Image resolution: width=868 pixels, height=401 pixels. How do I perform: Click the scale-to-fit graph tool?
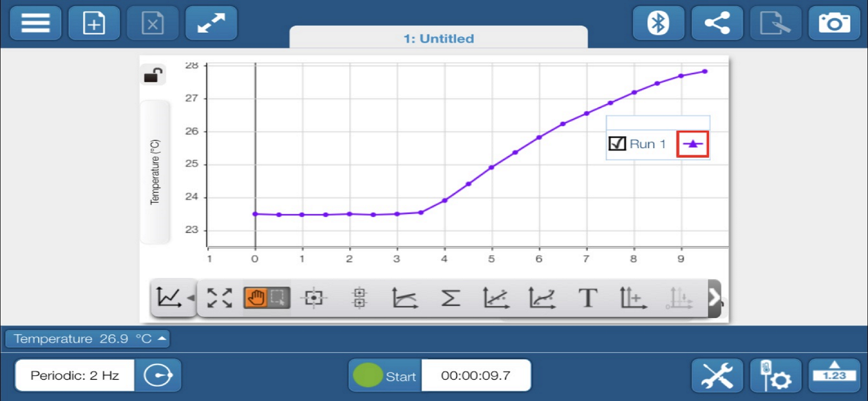pos(220,298)
